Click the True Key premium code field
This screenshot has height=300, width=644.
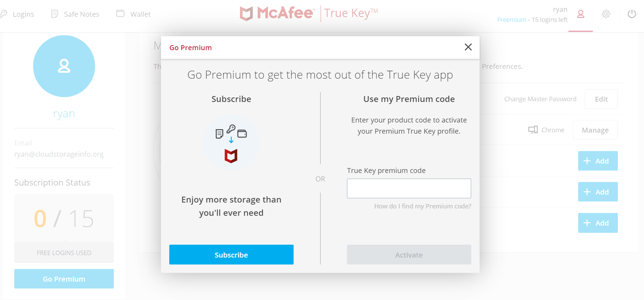(409, 188)
